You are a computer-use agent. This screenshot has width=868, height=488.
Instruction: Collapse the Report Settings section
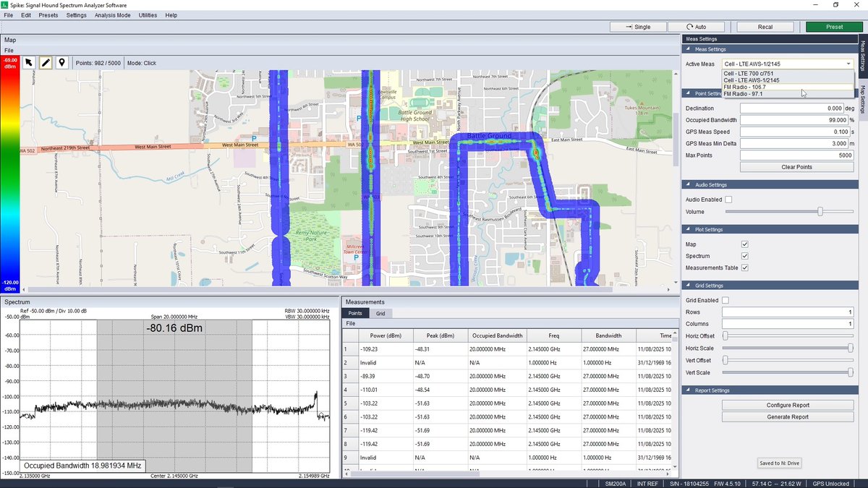click(689, 390)
